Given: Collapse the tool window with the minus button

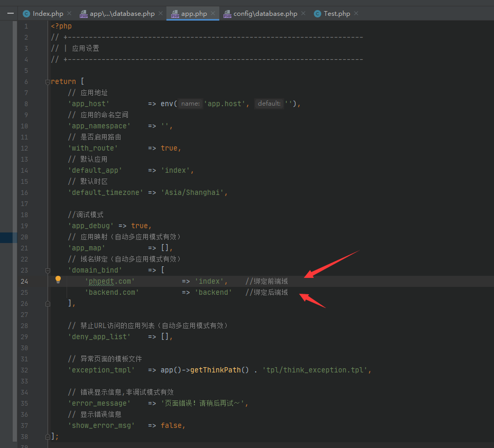Looking at the screenshot, I should [11, 13].
